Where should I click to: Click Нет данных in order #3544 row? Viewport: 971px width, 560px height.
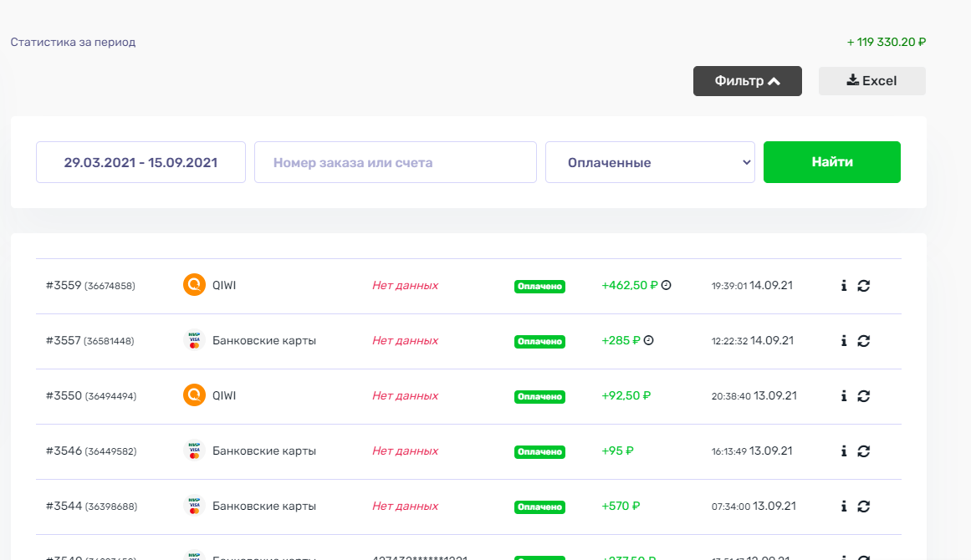405,506
